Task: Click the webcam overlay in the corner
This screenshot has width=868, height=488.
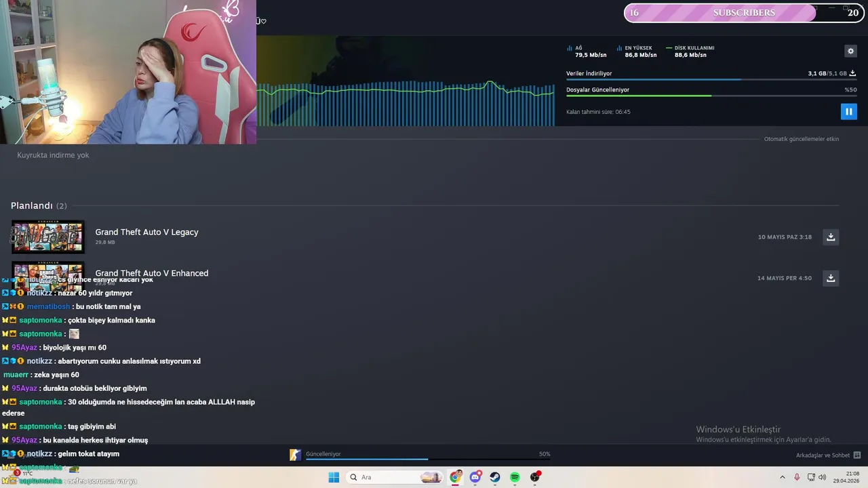Action: 128,72
